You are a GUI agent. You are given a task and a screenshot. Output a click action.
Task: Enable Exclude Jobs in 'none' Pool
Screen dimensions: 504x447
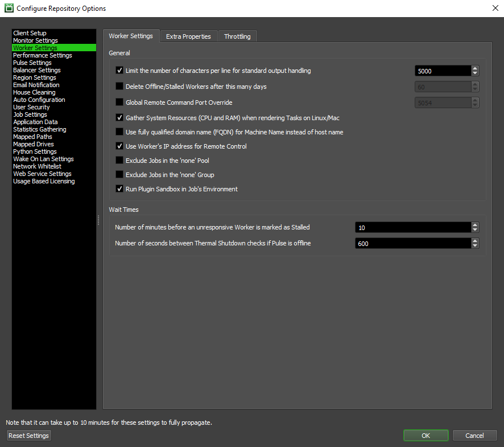pos(119,161)
